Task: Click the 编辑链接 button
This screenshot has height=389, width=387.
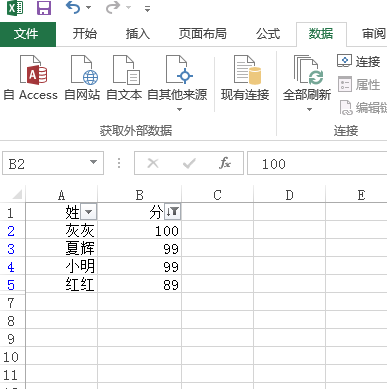Action: (363, 108)
